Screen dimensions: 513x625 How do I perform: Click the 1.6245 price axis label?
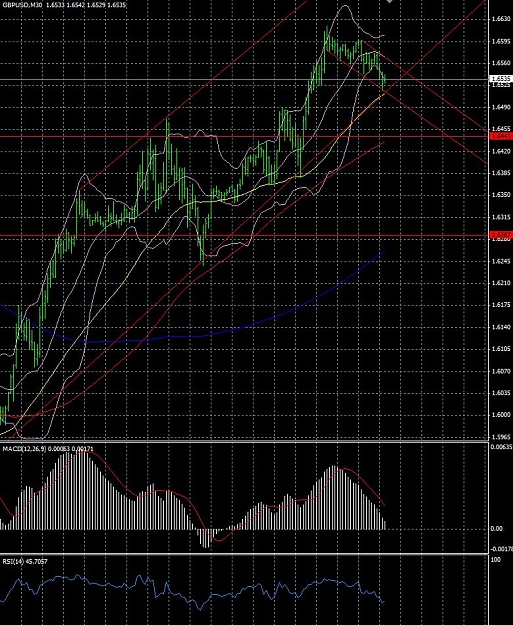tap(501, 261)
